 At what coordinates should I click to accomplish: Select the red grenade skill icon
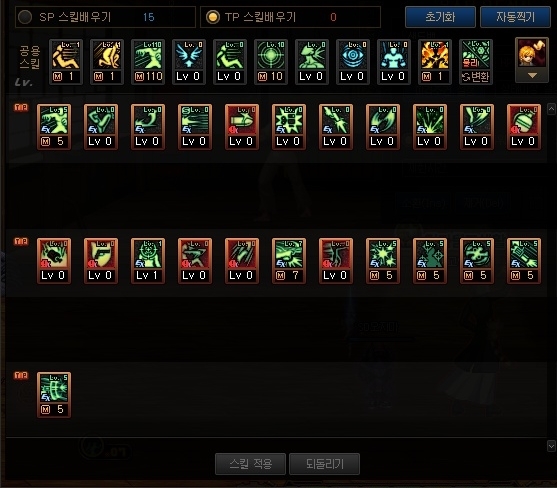pos(524,127)
